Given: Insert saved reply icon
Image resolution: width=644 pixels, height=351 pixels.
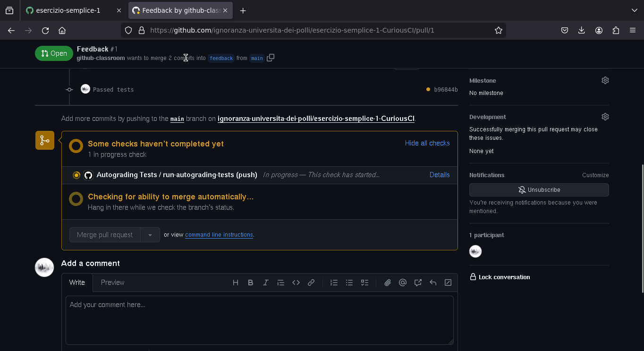Looking at the screenshot, I should pyautogui.click(x=433, y=283).
